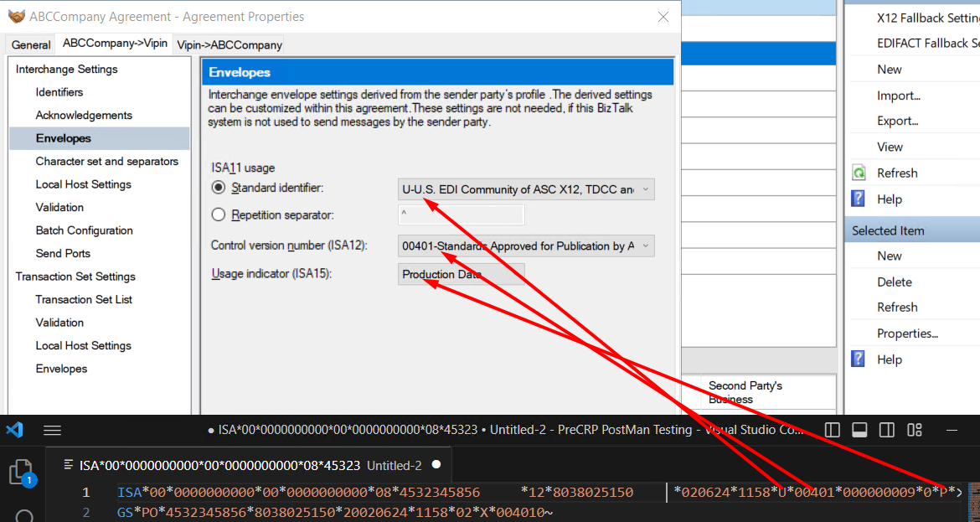Click the Help icon below View
Screen dimensions: 980x522
coord(859,199)
